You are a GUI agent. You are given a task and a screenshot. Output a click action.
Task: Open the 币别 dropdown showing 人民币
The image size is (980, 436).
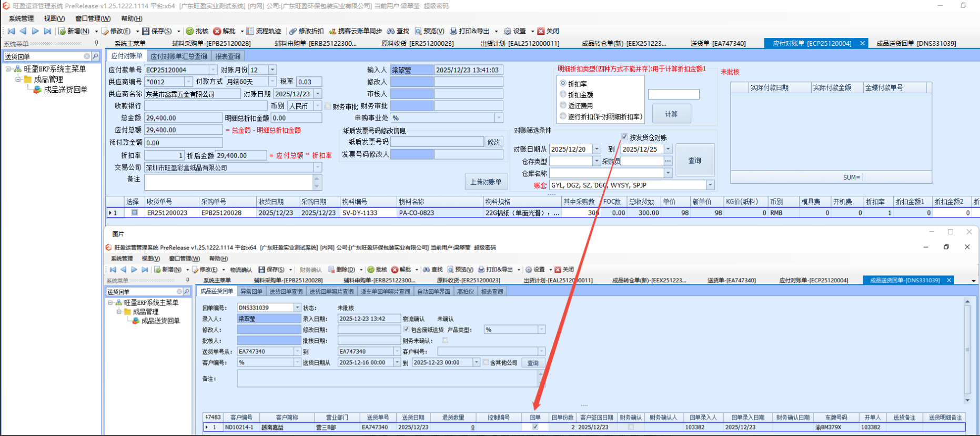tap(318, 106)
